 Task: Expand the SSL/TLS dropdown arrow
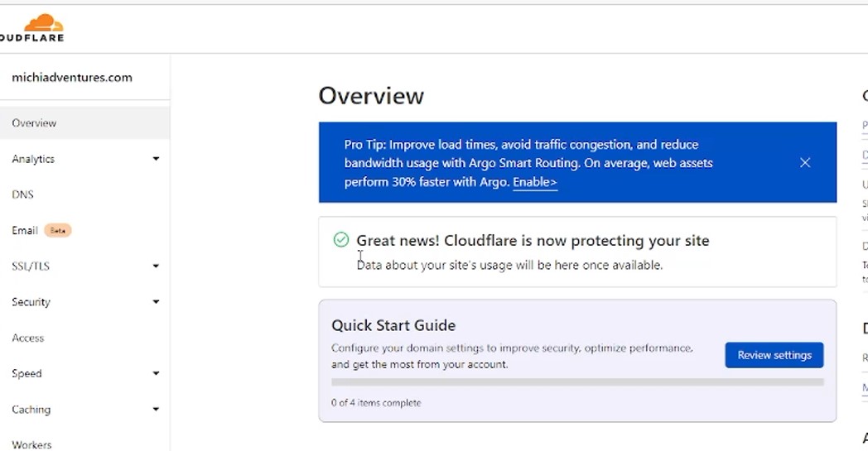[x=156, y=266]
